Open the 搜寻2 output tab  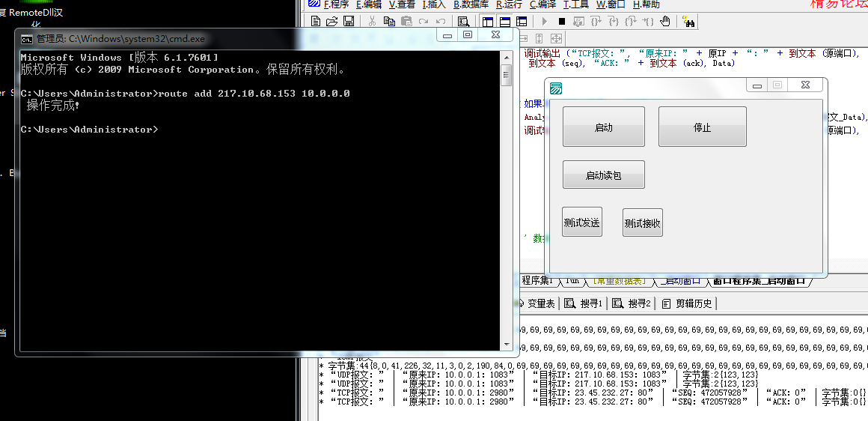pyautogui.click(x=631, y=303)
